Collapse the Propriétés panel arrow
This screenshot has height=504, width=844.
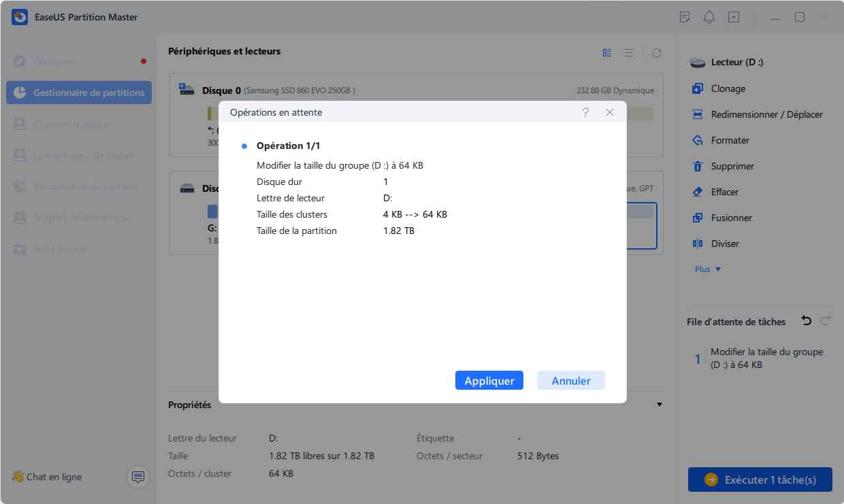click(659, 405)
